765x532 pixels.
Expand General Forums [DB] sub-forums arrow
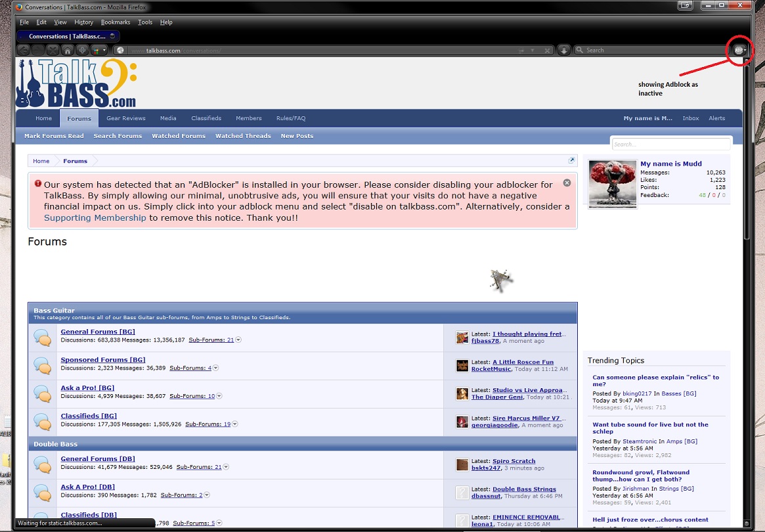[226, 467]
